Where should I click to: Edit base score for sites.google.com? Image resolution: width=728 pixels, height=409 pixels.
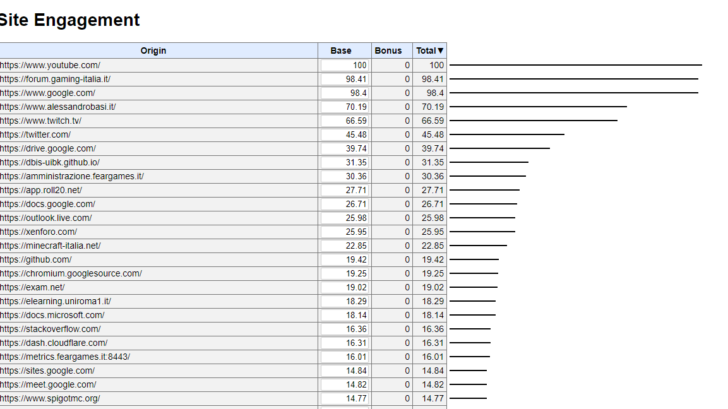point(344,371)
